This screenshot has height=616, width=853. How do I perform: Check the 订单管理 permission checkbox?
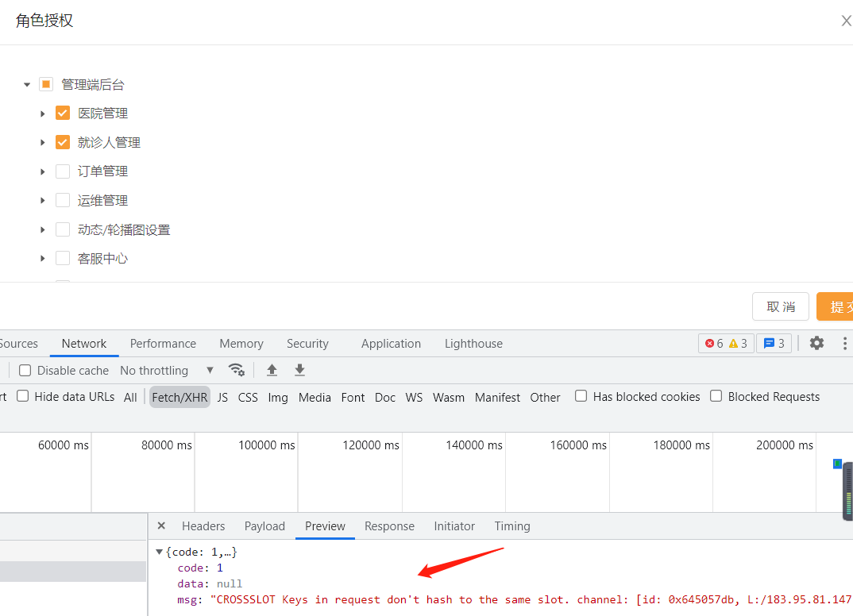[62, 171]
